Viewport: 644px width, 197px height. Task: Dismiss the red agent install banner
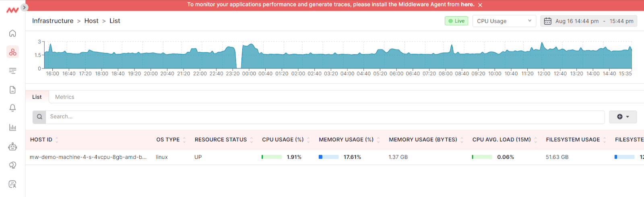pyautogui.click(x=480, y=5)
